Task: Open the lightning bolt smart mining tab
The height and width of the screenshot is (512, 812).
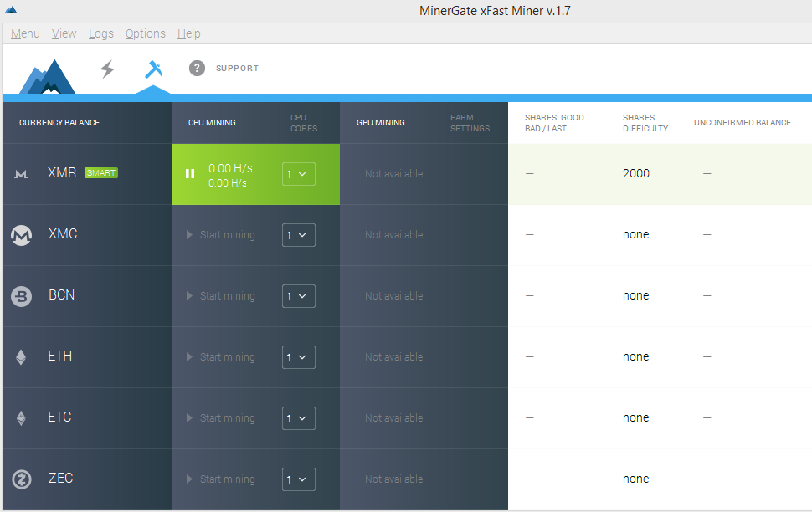Action: click(x=107, y=69)
